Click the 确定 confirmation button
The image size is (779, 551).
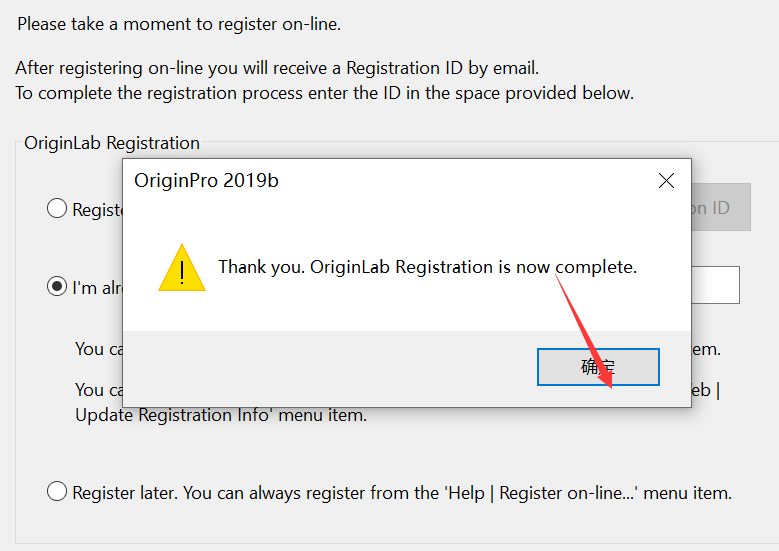598,367
